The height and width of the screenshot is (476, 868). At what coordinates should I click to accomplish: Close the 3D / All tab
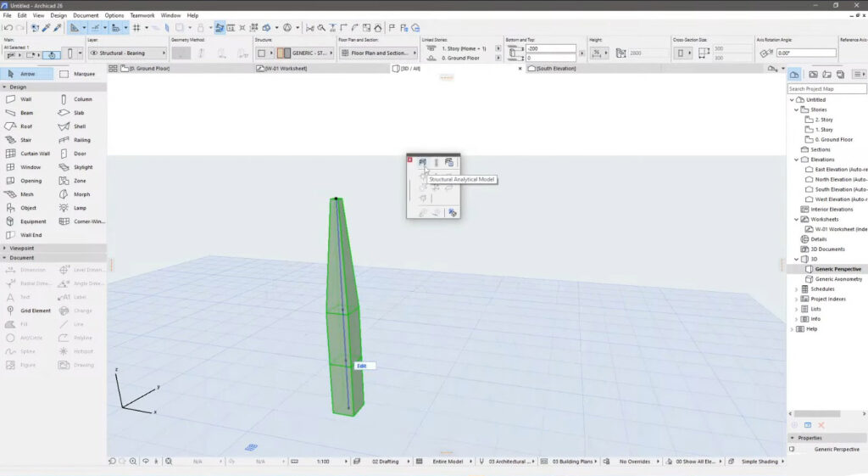coord(520,69)
